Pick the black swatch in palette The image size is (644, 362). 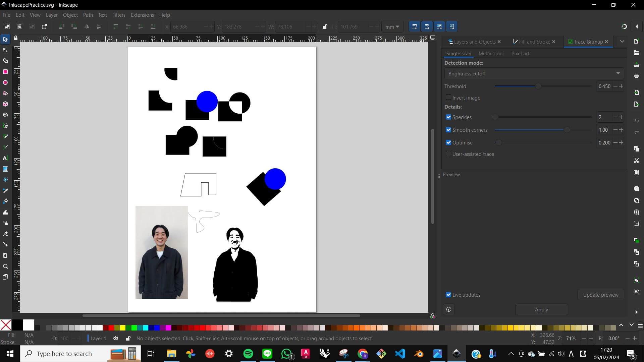tap(17, 325)
